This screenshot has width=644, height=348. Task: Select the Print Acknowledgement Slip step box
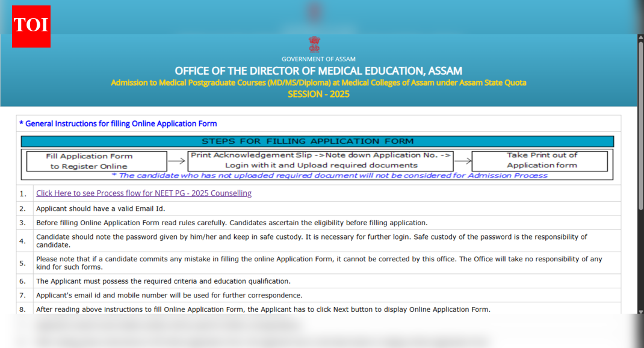(321, 160)
